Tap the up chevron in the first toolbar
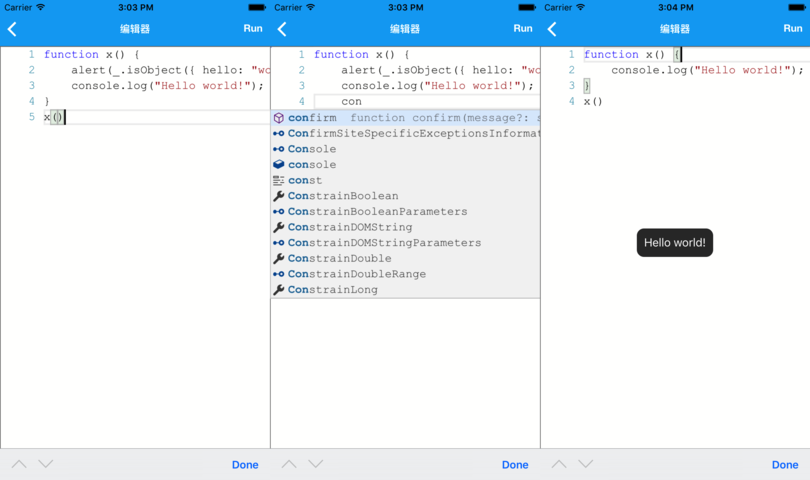The height and width of the screenshot is (480, 810). [19, 464]
